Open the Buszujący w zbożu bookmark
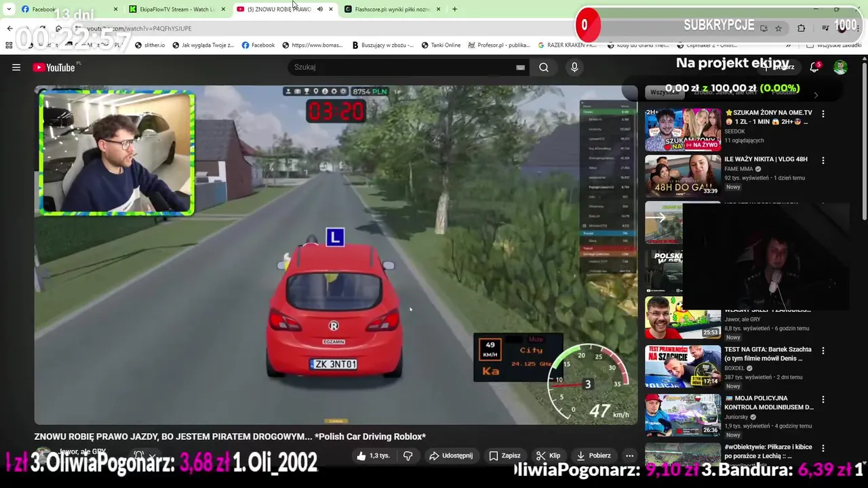The image size is (868, 488). (383, 45)
